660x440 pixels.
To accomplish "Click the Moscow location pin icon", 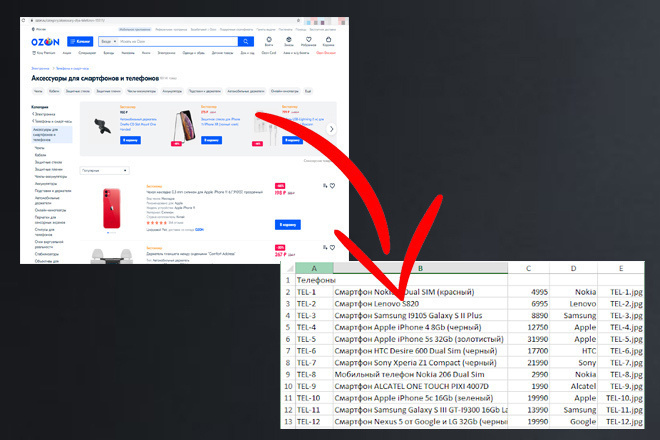I will point(33,29).
